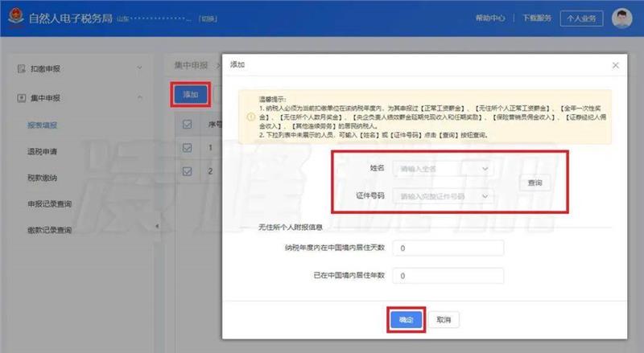Screen dimensions: 644x353
Task: Click the 纳税年度内在中国境内居住天数 input field
Action: pyautogui.click(x=449, y=248)
